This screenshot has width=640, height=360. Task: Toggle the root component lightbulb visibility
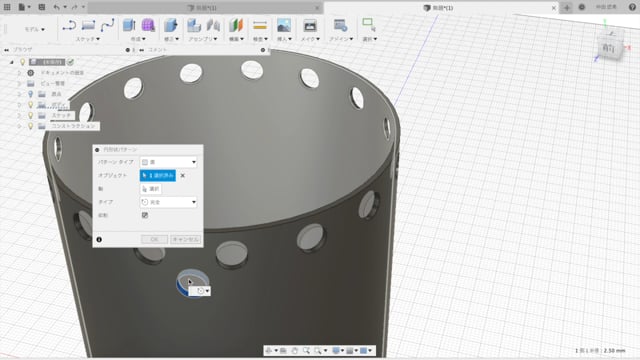(22, 62)
